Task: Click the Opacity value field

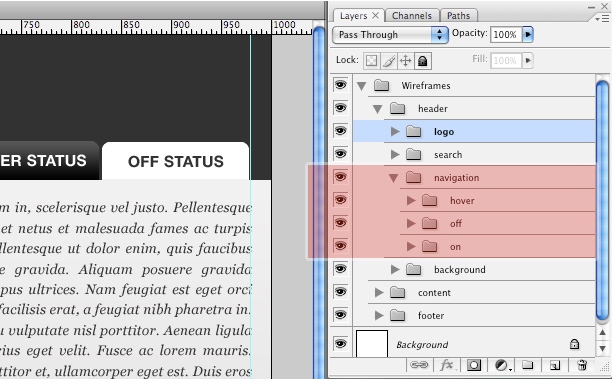Action: [506, 35]
